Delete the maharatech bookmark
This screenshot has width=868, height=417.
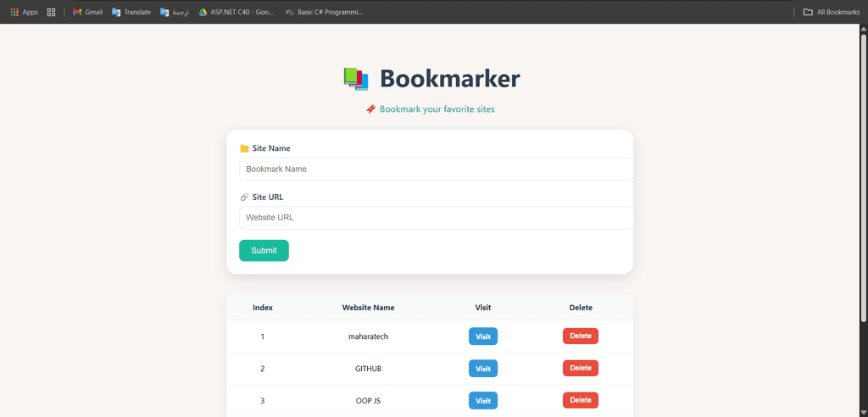[581, 336]
